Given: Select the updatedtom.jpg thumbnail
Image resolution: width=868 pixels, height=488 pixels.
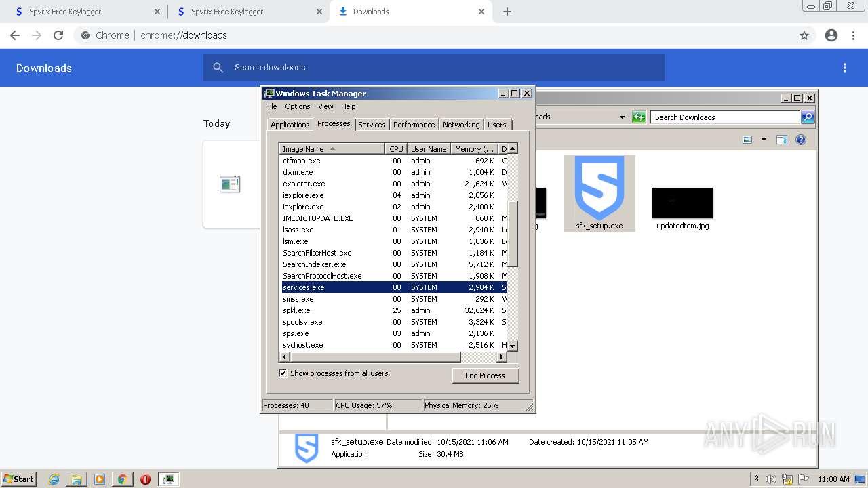Looking at the screenshot, I should coord(682,203).
